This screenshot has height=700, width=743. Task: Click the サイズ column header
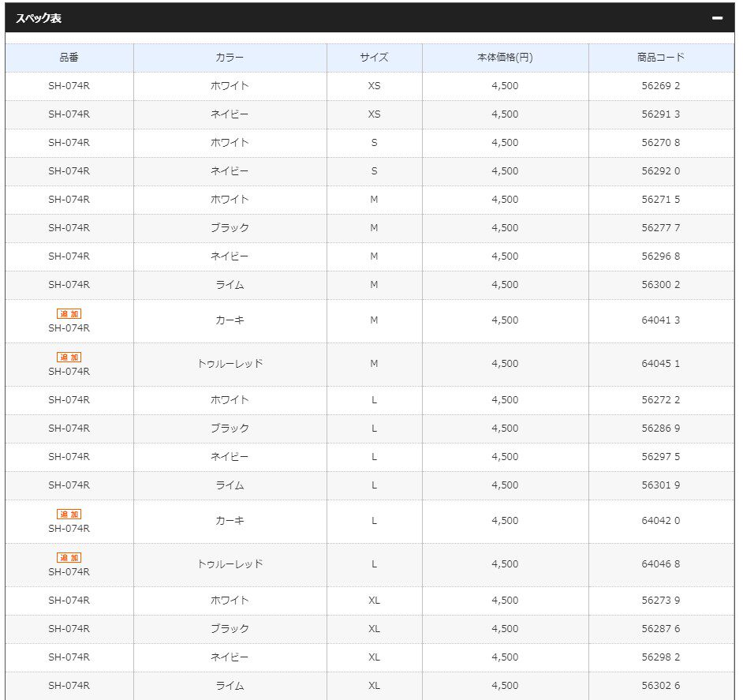pos(374,58)
